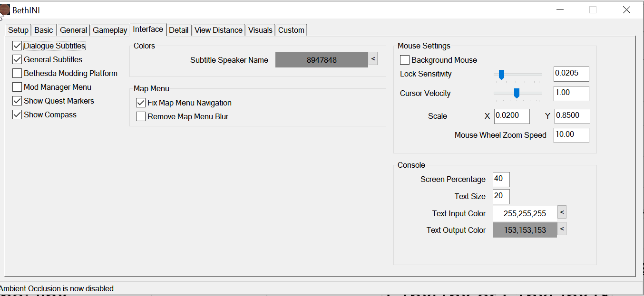
Task: Open the Detail tab
Action: (x=179, y=30)
